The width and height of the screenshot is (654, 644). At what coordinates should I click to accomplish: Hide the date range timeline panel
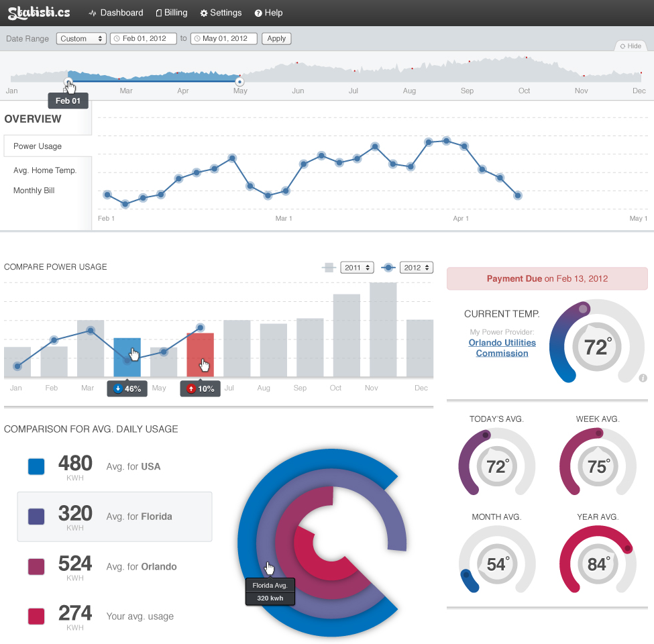631,46
